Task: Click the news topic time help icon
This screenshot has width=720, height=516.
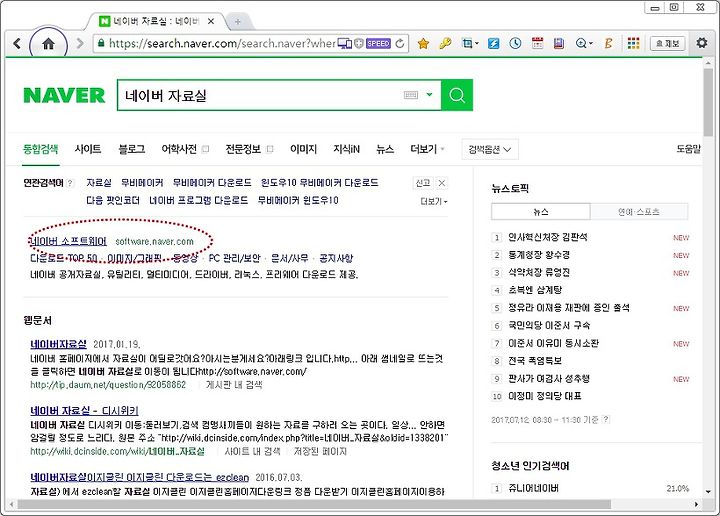Action: (x=606, y=419)
